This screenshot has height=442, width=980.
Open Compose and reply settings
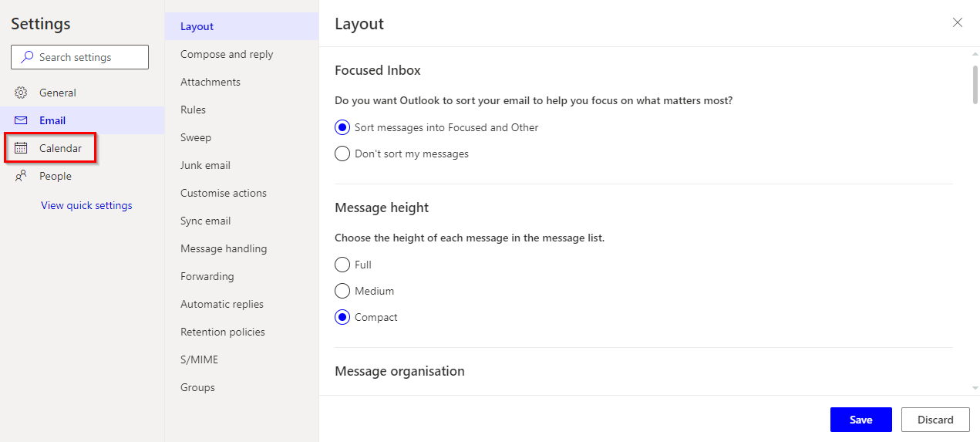(227, 54)
